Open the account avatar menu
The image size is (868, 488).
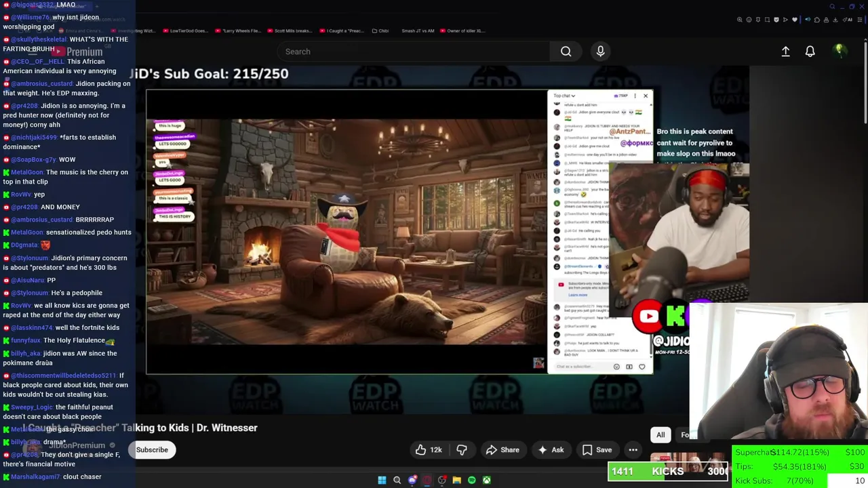(x=840, y=50)
